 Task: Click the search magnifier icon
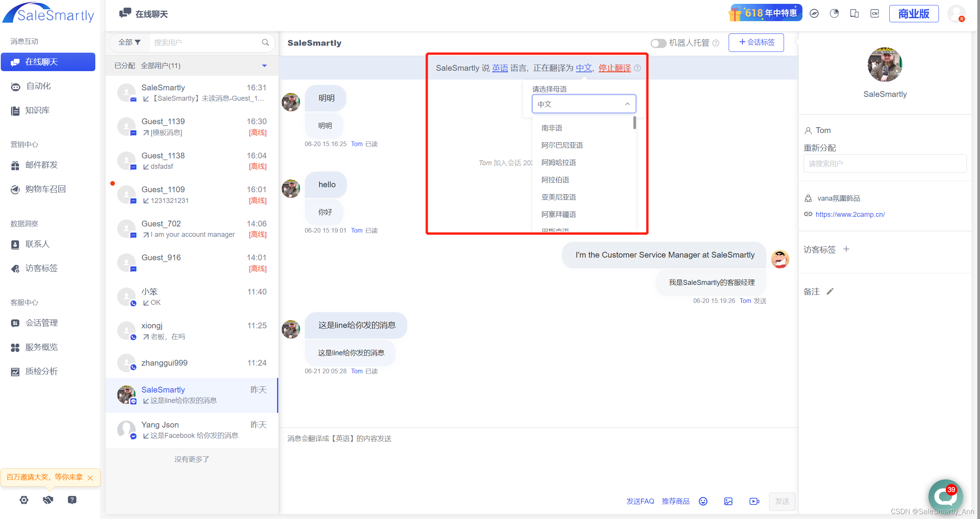[x=265, y=42]
